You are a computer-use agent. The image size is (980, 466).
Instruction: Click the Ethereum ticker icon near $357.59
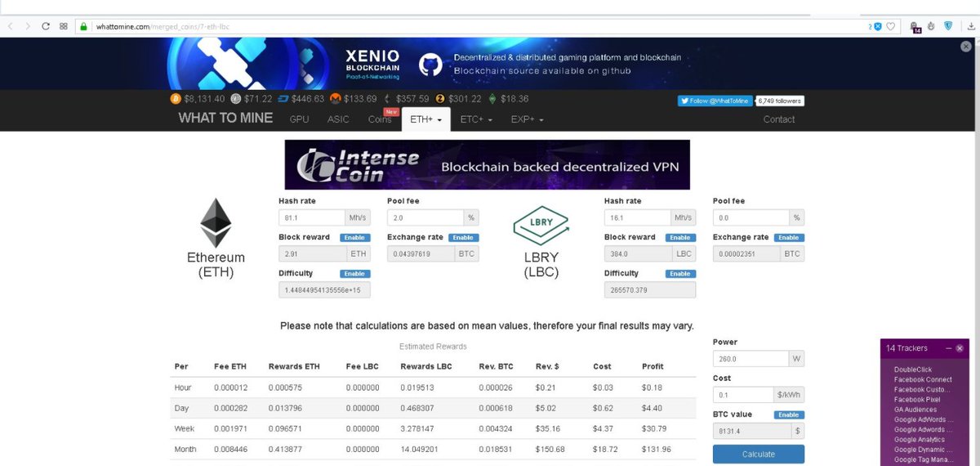386,99
